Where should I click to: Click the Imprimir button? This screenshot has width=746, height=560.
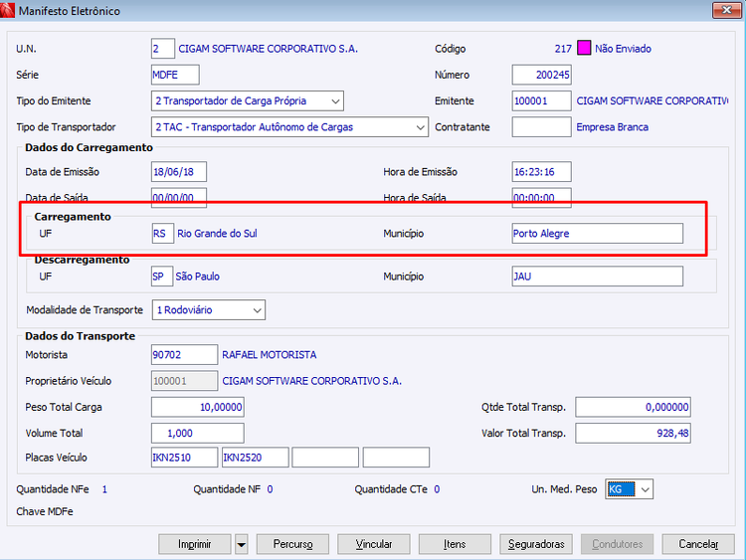[195, 544]
